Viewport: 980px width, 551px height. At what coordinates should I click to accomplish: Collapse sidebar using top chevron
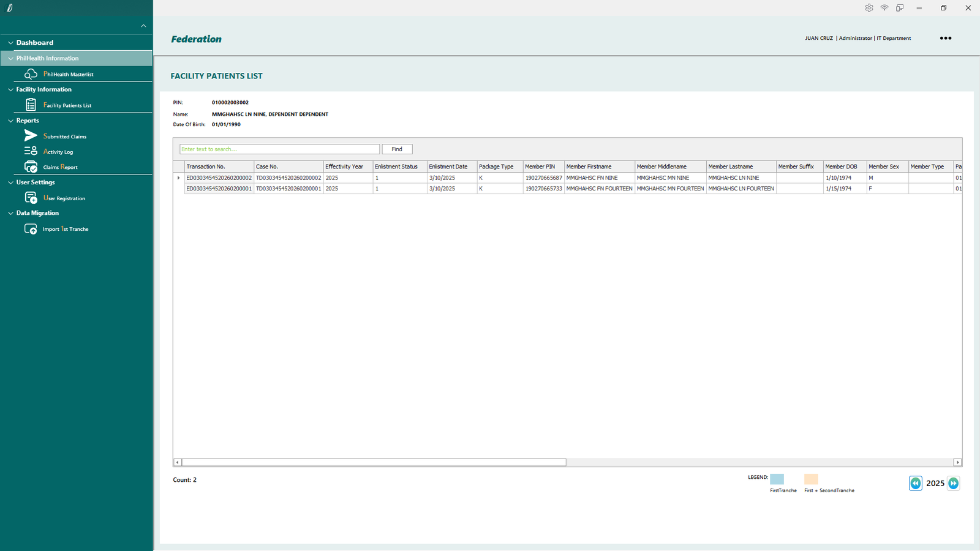[x=143, y=26]
